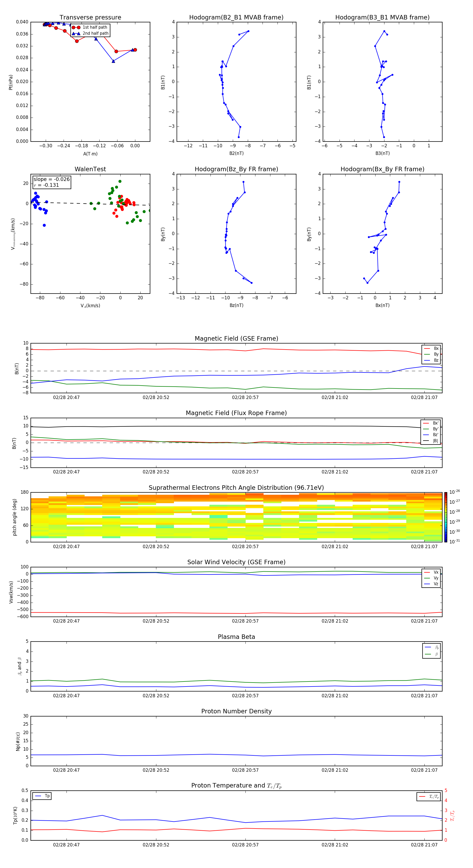473x868 pixels.
Task: Click the |B| legend entry in Flux Rope panel
Action: coord(431,441)
